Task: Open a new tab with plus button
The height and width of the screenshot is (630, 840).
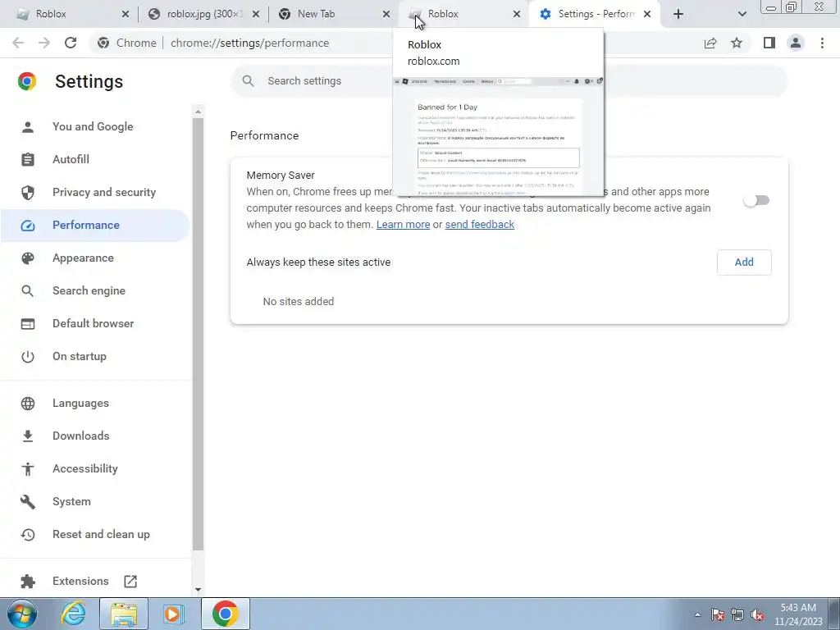Action: pos(678,14)
